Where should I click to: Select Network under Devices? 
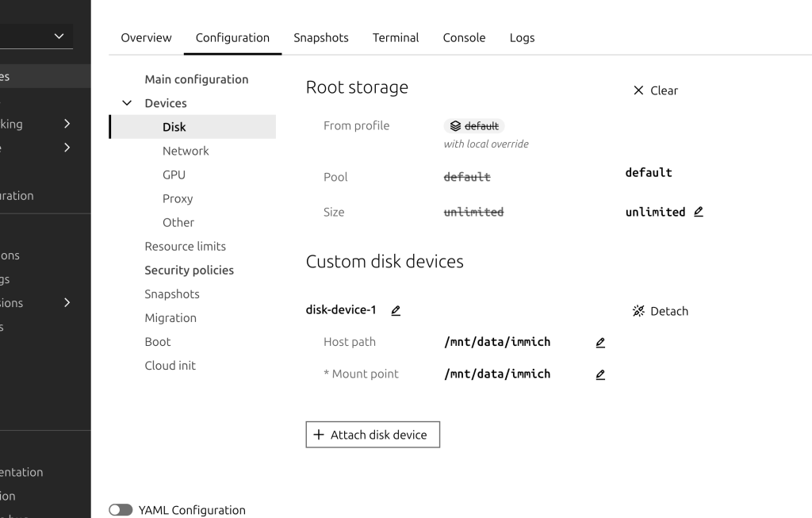point(186,151)
